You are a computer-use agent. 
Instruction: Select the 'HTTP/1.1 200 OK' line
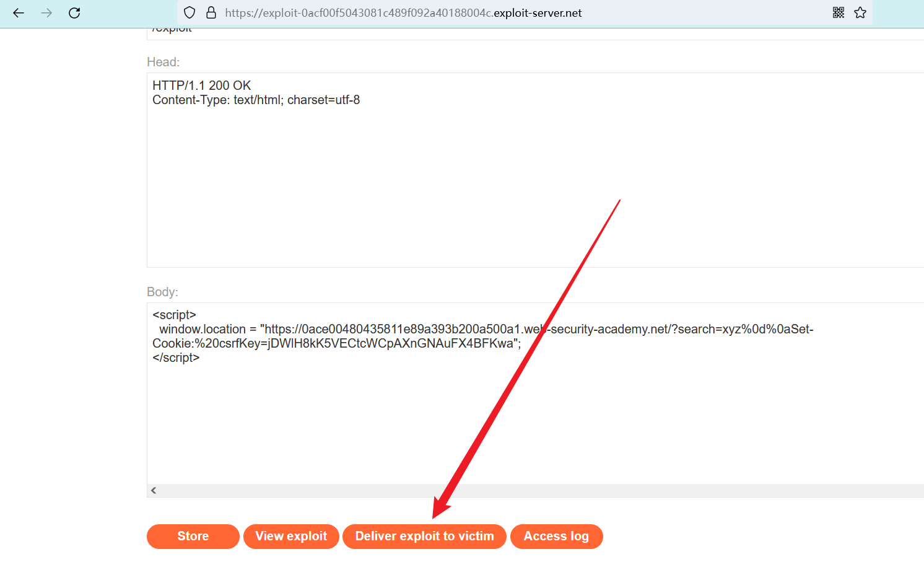pyautogui.click(x=202, y=86)
